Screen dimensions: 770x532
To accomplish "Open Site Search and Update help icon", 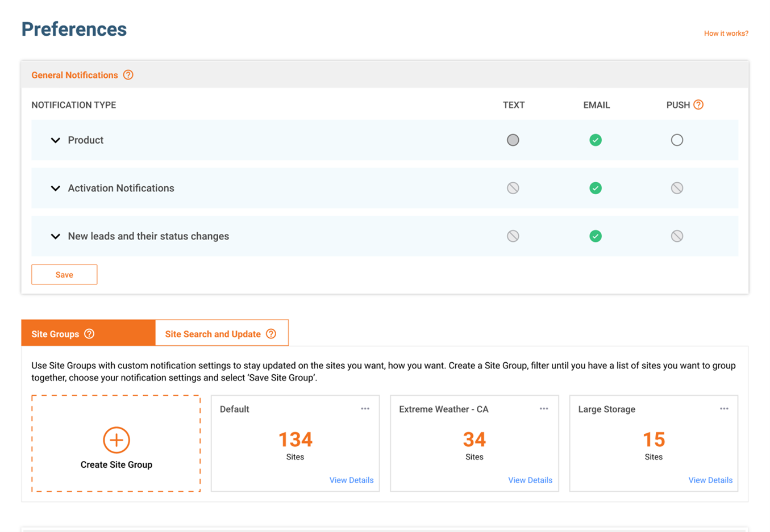I will coord(271,334).
